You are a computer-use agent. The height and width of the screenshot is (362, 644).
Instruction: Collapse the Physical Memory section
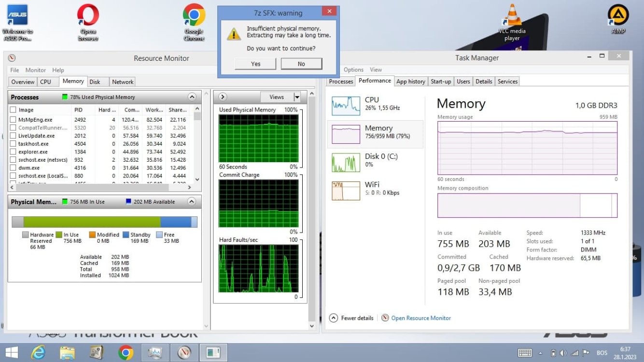click(x=192, y=202)
